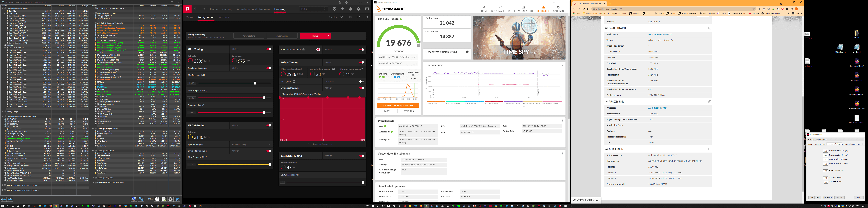
Task: Click the reset tuning arrow icon in AMD Software
Action: tap(367, 17)
